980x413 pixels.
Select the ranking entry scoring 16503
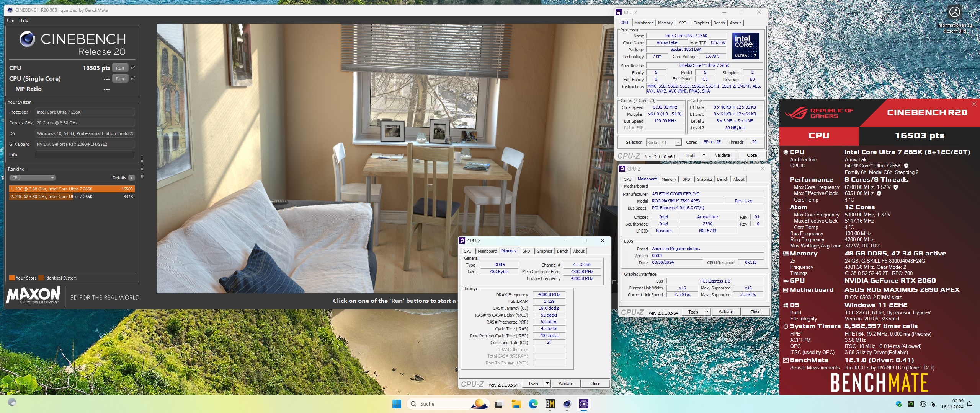coord(72,189)
